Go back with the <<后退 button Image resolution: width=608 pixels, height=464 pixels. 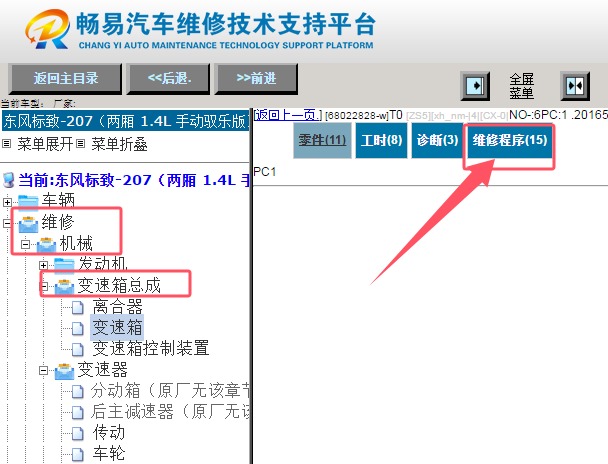169,79
